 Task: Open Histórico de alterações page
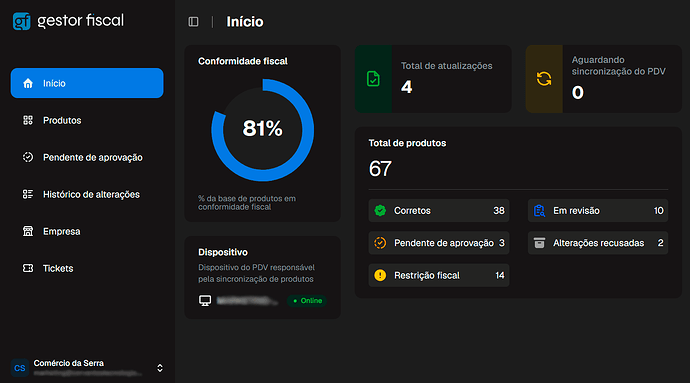pos(87,194)
